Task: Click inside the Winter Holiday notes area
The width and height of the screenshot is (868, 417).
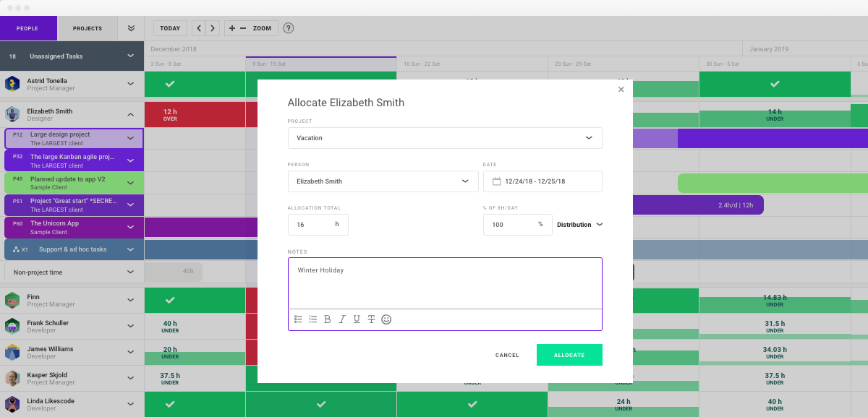Action: [x=445, y=283]
